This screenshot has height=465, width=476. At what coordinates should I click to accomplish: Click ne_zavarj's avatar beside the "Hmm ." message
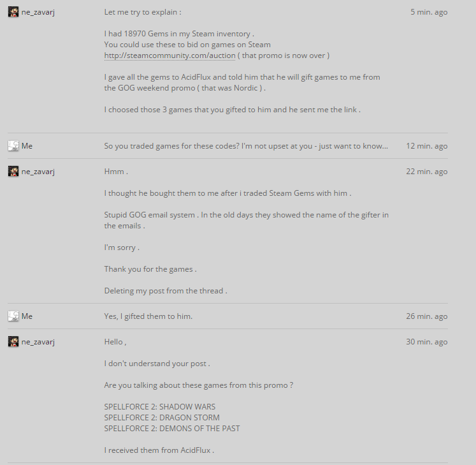pos(13,172)
